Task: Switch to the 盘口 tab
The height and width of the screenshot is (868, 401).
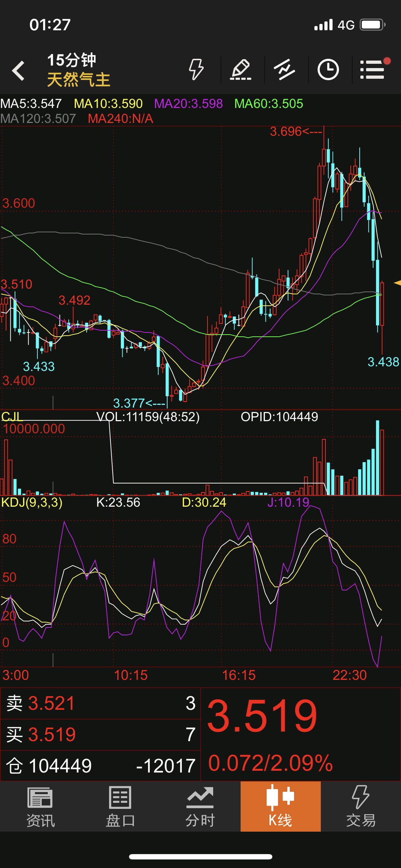Action: click(120, 806)
